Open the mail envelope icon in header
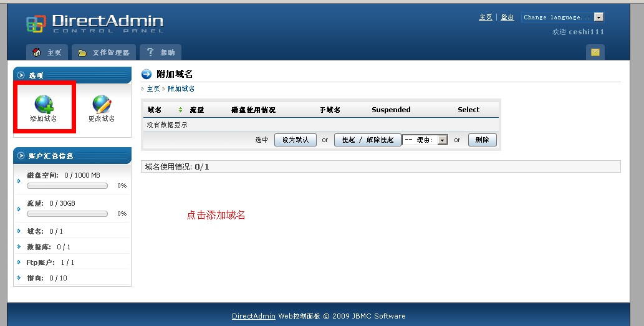The width and height of the screenshot is (644, 326). 595,52
